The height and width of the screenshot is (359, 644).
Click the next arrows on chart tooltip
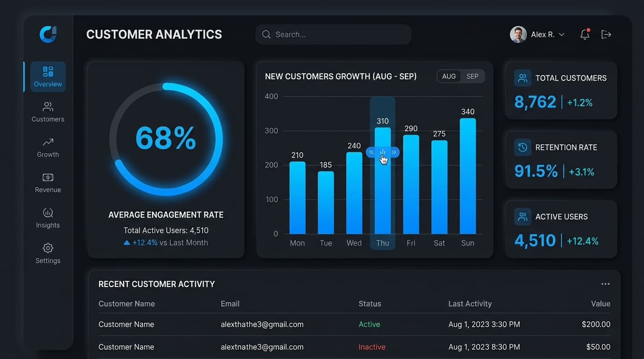pos(394,152)
